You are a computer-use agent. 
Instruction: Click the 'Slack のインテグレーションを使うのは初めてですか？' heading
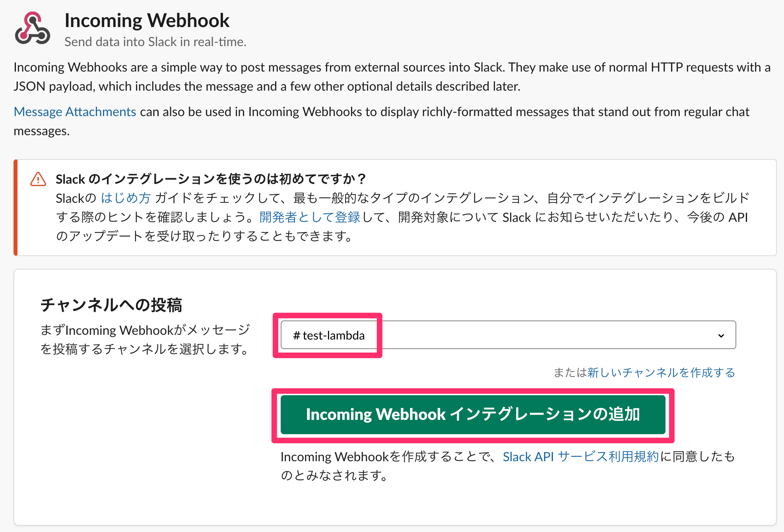pos(211,179)
